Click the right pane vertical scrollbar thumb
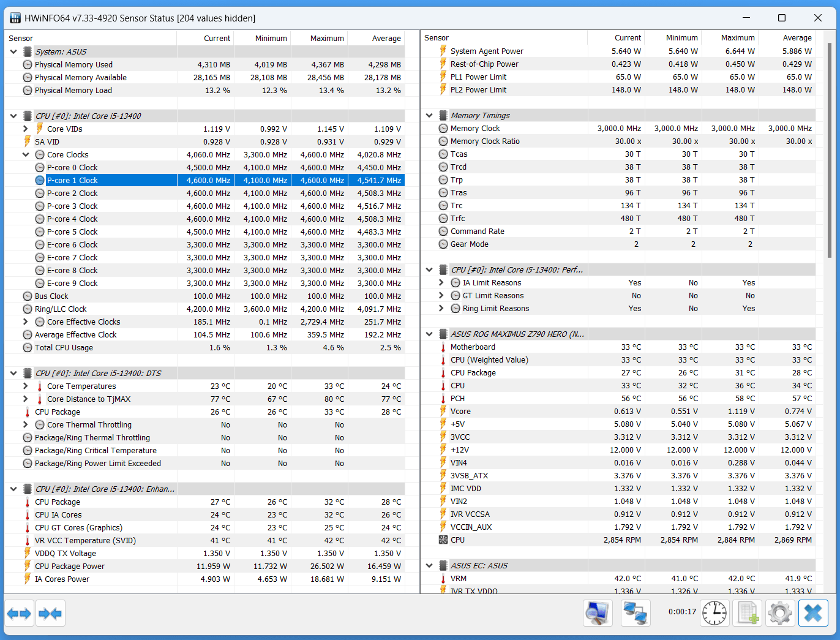The image size is (840, 640). [x=830, y=150]
